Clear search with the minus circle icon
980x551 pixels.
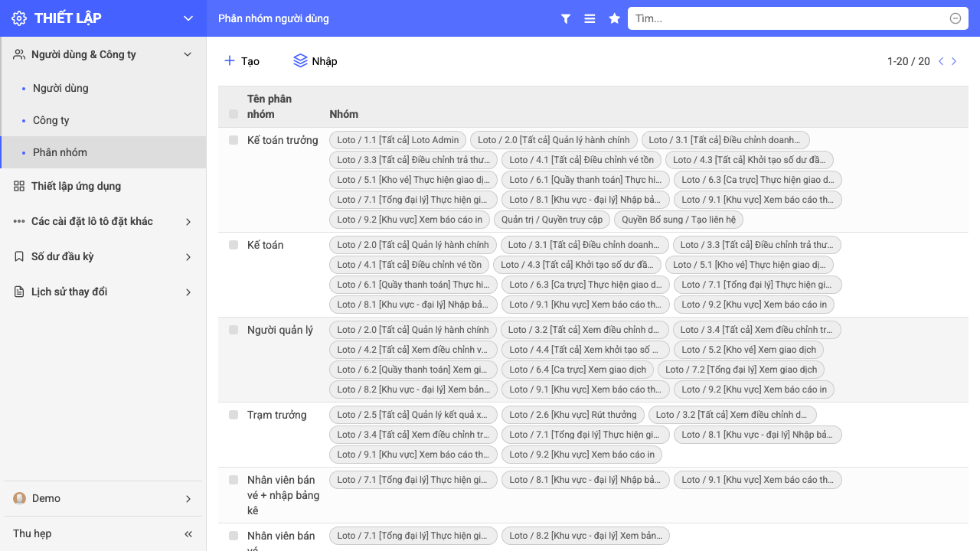pos(955,18)
